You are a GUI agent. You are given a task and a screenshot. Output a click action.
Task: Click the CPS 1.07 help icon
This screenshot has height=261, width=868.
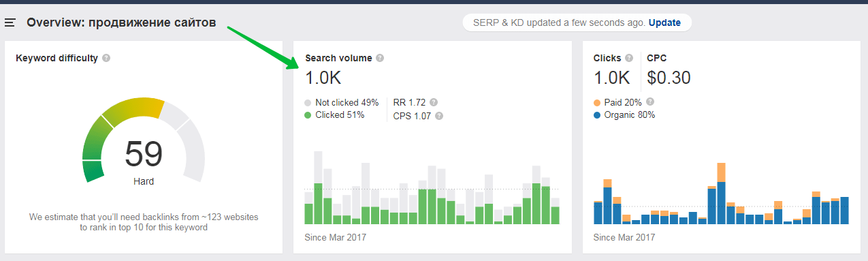[439, 116]
